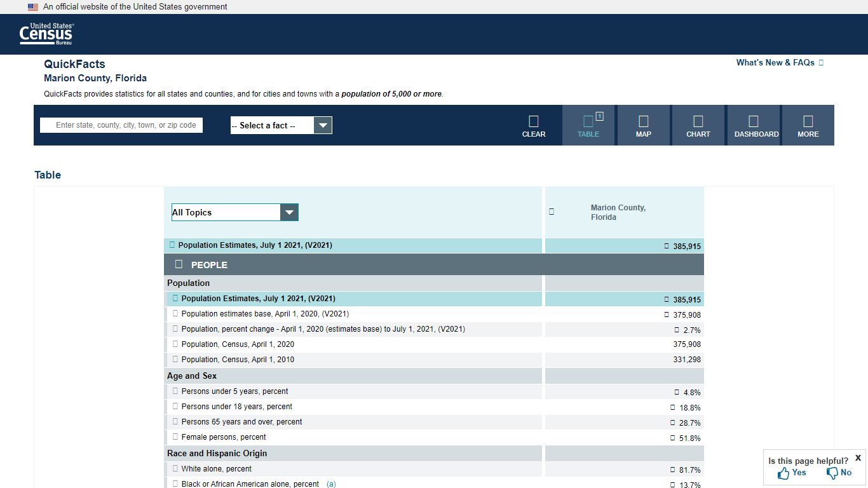Viewport: 868px width, 488px height.
Task: Click info icon for Population estimates base row
Action: pos(175,313)
